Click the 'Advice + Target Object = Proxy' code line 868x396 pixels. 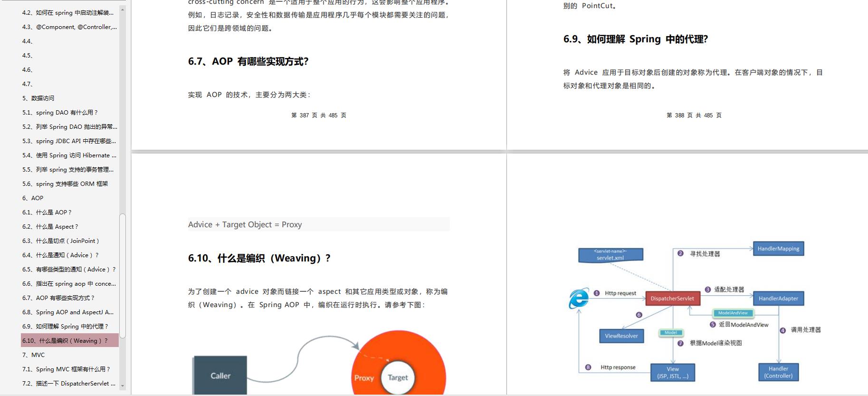(319, 224)
